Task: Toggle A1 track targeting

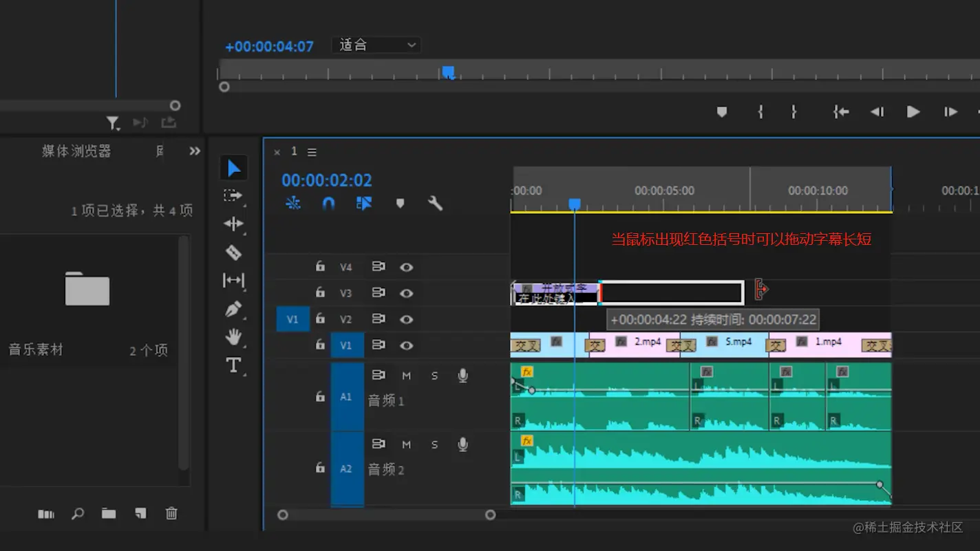Action: tap(346, 397)
